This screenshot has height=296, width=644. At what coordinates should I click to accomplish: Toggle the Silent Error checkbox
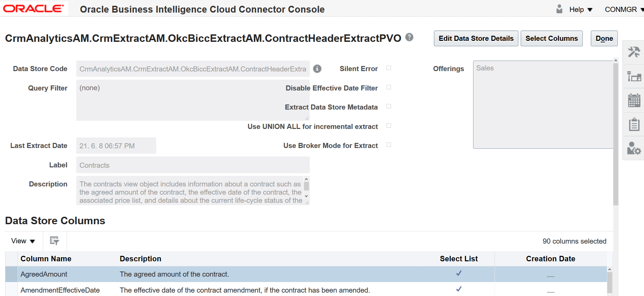point(389,68)
